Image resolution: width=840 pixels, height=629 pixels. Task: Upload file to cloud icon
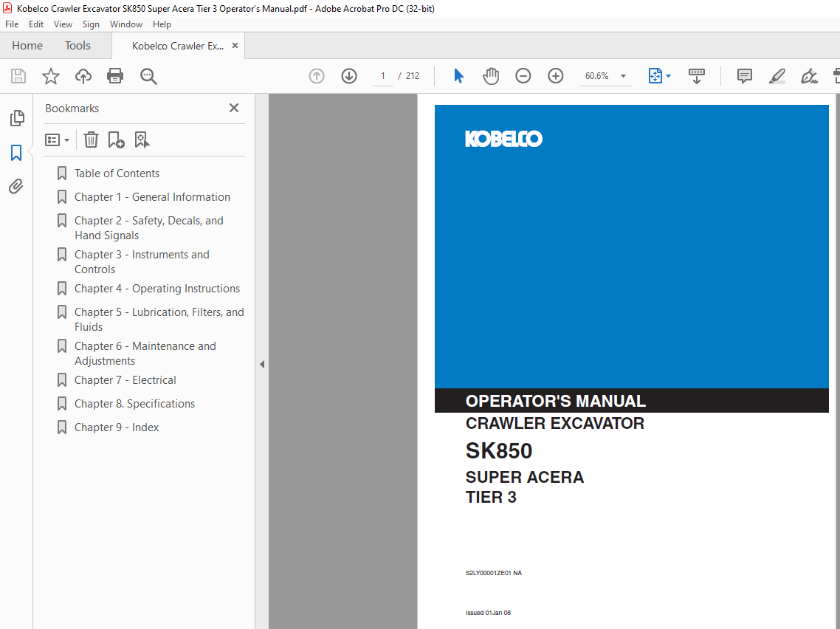click(x=83, y=76)
